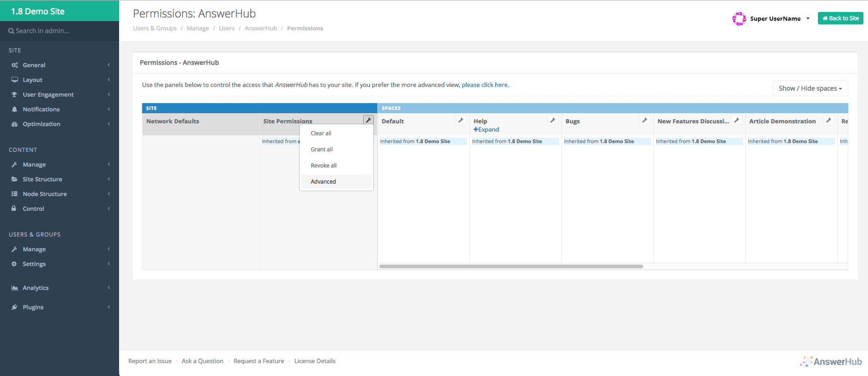Open New Features Discussion wrench menu
Screen dimensions: 868x376
tap(737, 120)
